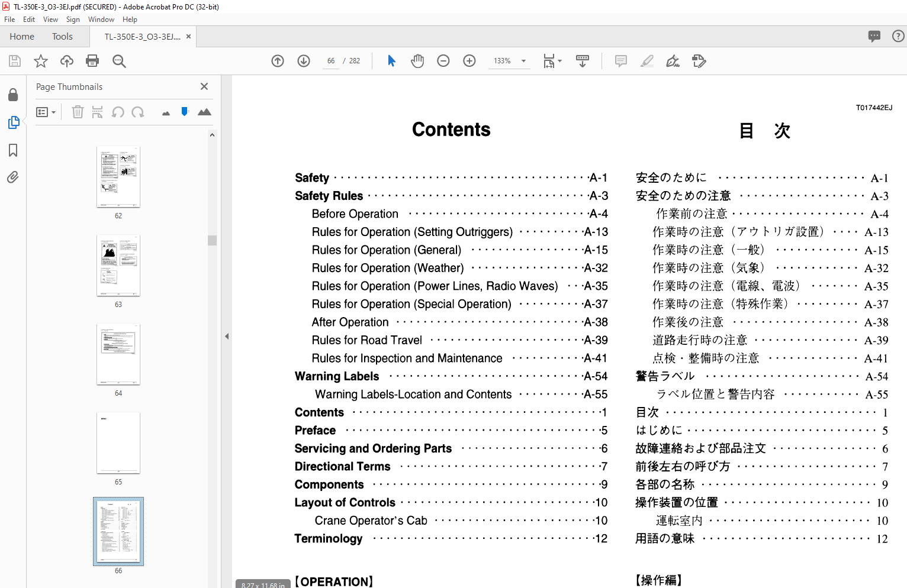Click the Safety Rules contents entry
This screenshot has width=907, height=588.
pyautogui.click(x=451, y=196)
